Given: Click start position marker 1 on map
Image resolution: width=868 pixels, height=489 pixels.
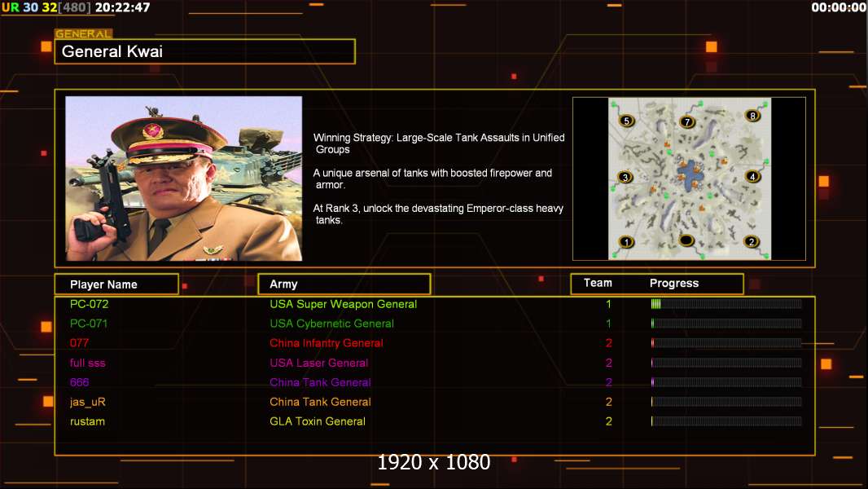Looking at the screenshot, I should 626,242.
